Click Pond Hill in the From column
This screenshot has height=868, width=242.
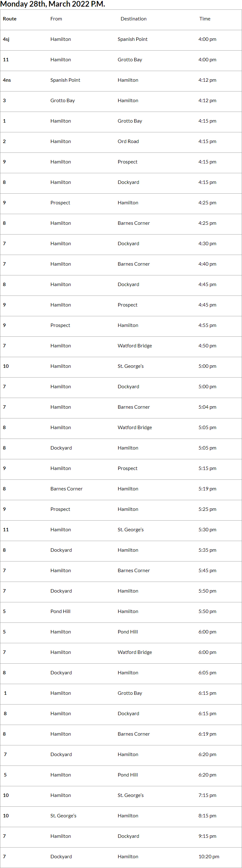pos(60,611)
